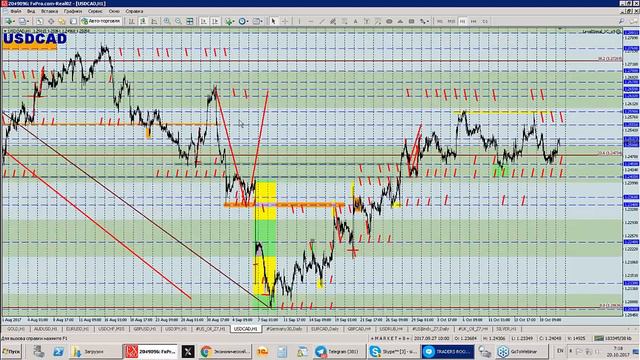640x360 pixels.
Task: Select the text tool A
Action: click(x=356, y=21)
